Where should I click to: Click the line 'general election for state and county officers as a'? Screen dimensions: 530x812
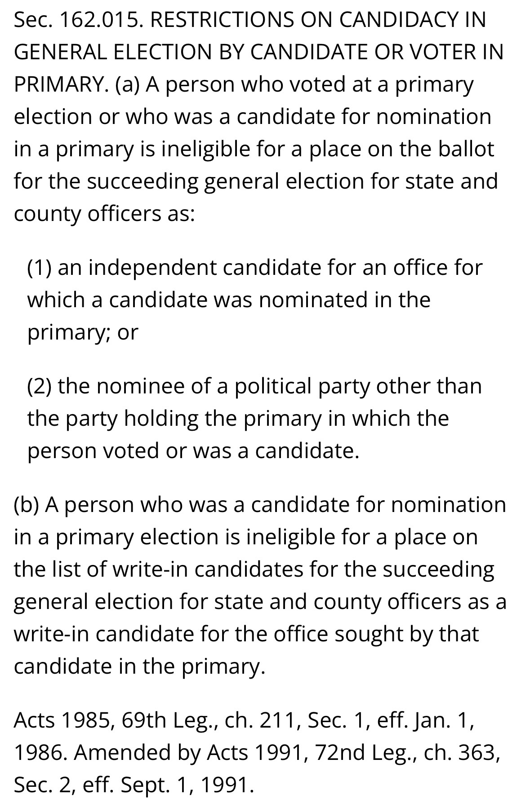pyautogui.click(x=260, y=601)
